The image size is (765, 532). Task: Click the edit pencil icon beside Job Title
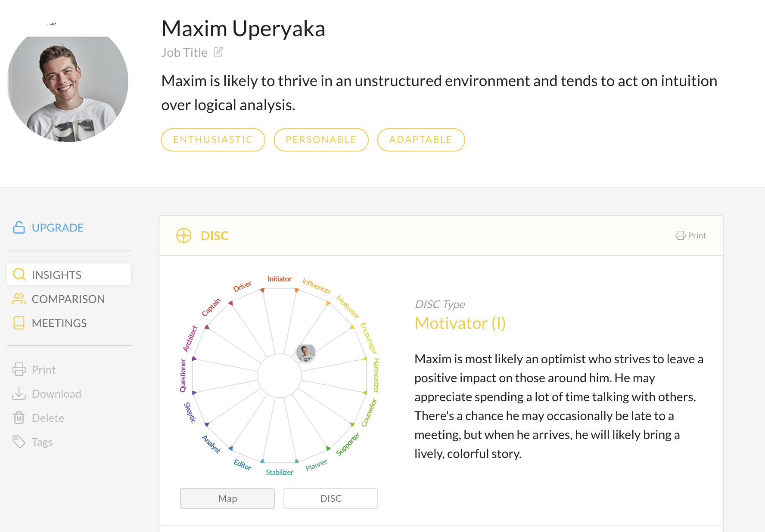pos(218,52)
